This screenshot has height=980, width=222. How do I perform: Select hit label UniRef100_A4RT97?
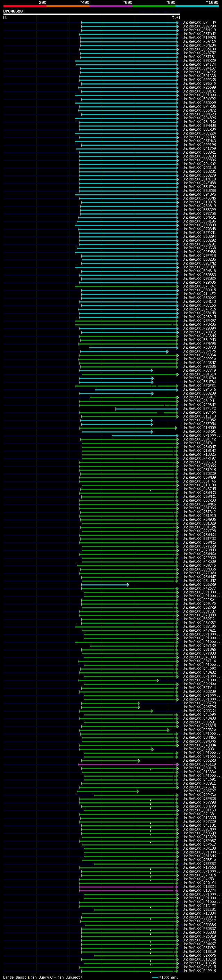coord(199,459)
